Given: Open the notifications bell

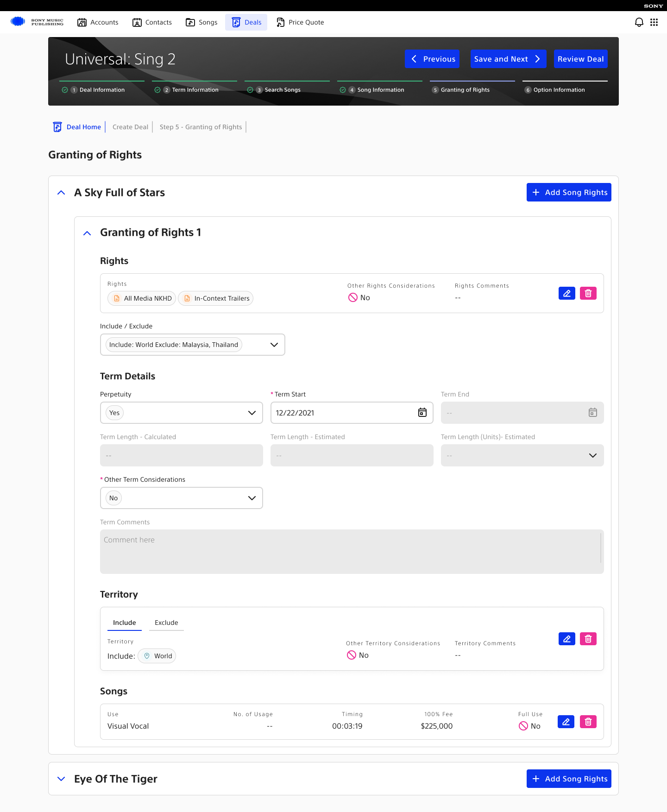Looking at the screenshot, I should [639, 22].
